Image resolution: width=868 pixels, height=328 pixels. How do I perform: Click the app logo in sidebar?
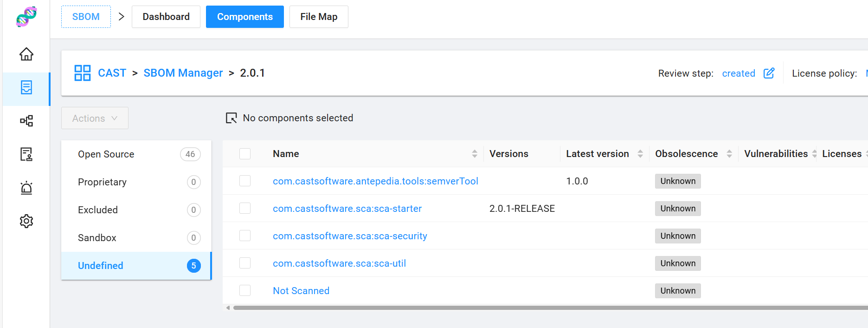pos(26,17)
